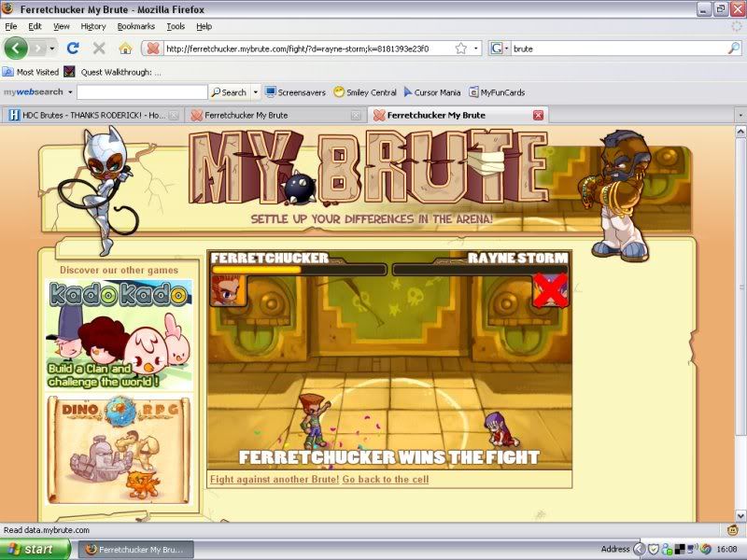747x560 pixels.
Task: Click the Stop loading X icon
Action: click(99, 49)
